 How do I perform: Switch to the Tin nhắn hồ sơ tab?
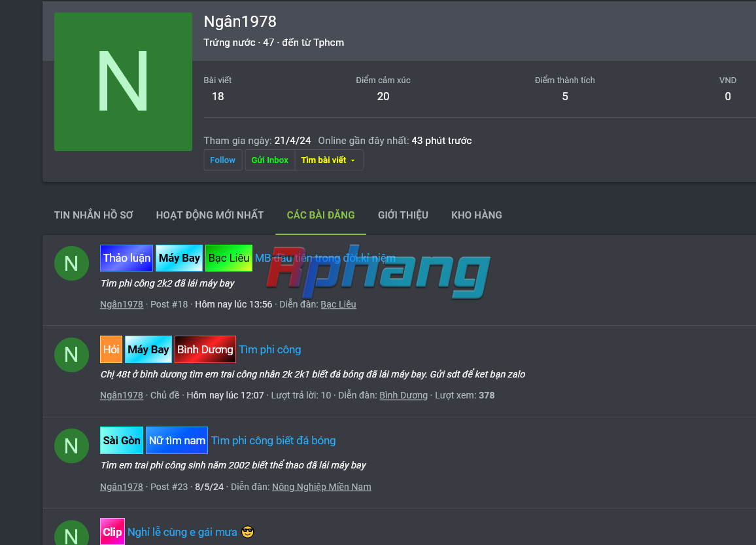(94, 215)
